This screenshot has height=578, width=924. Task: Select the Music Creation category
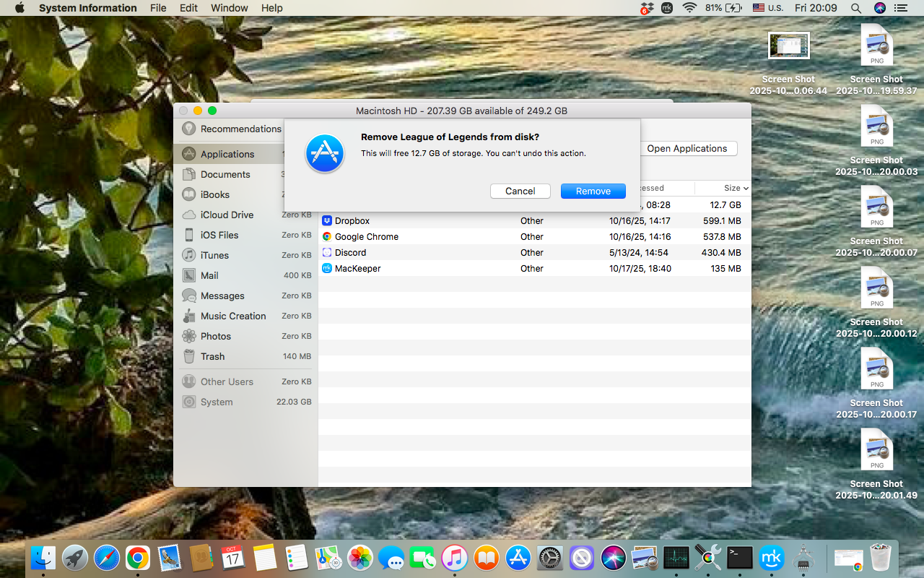pyautogui.click(x=233, y=316)
